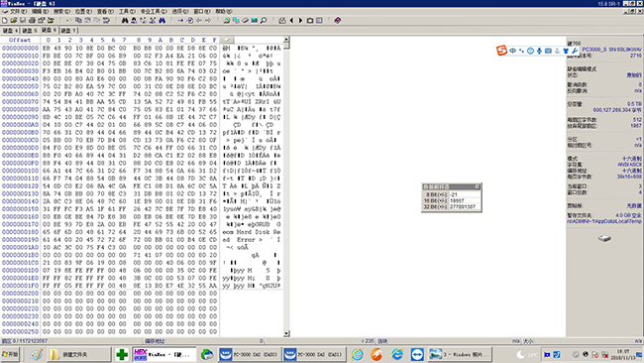Switch to the 硬盘 5 tab
This screenshot has height=363, width=644.
[30, 31]
